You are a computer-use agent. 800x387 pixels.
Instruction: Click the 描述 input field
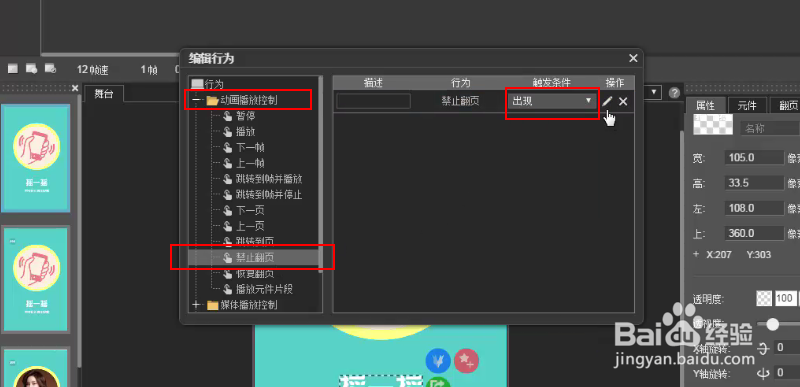[373, 101]
